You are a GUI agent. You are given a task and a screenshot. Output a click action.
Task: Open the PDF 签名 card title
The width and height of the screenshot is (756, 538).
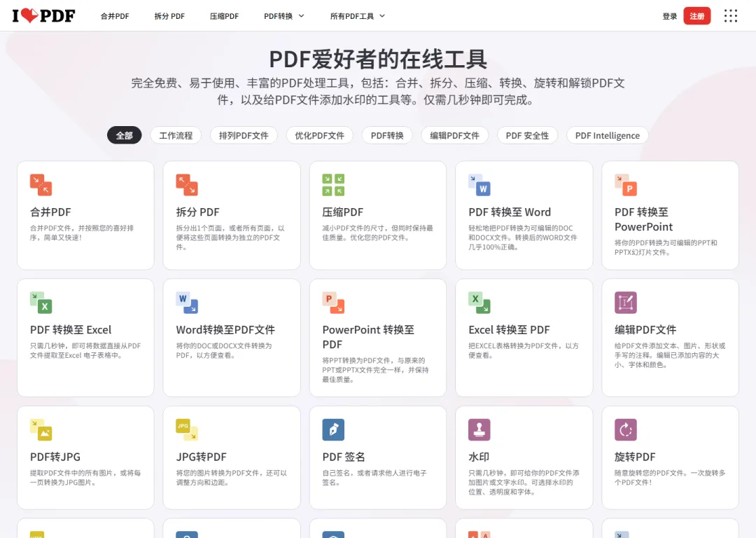344,457
